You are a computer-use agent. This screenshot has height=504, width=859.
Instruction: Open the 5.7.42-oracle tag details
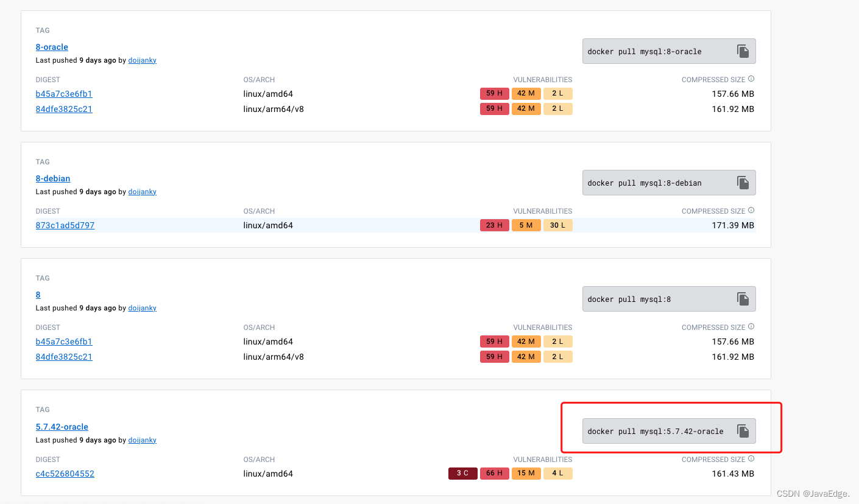coord(62,427)
